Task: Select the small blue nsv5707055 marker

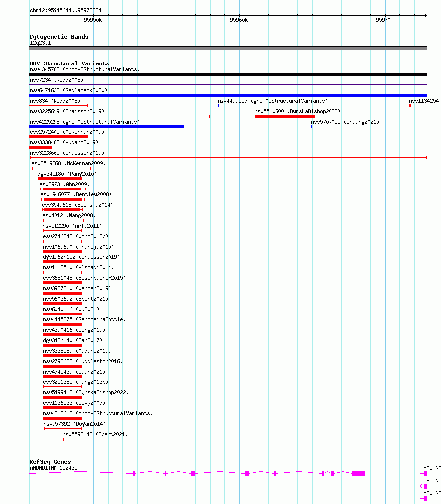Action: click(312, 126)
